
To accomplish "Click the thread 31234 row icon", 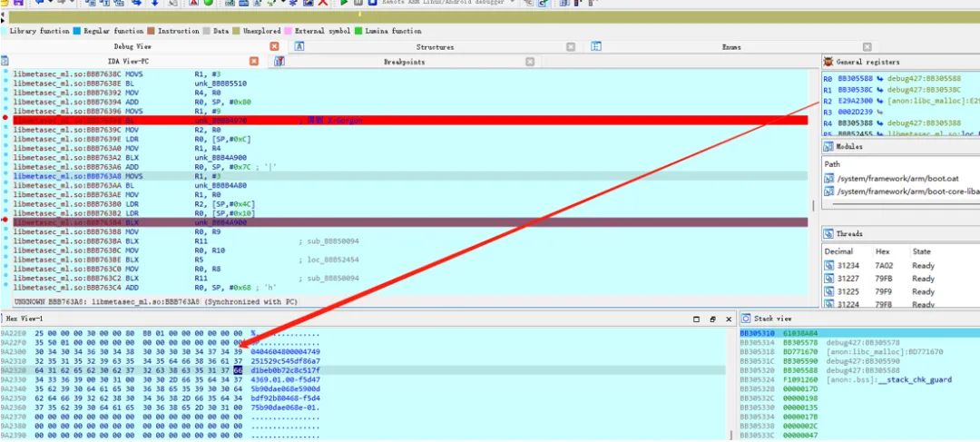I will [x=829, y=266].
